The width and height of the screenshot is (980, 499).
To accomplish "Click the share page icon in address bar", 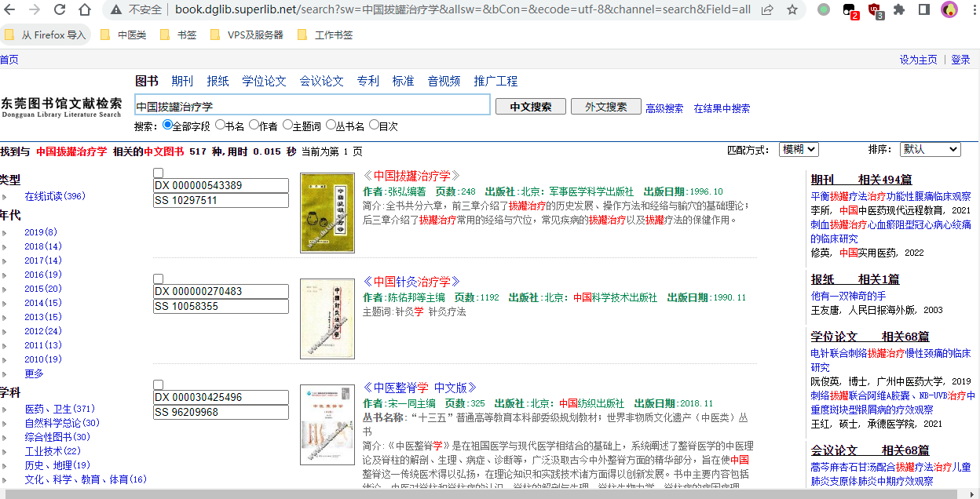I will point(767,10).
